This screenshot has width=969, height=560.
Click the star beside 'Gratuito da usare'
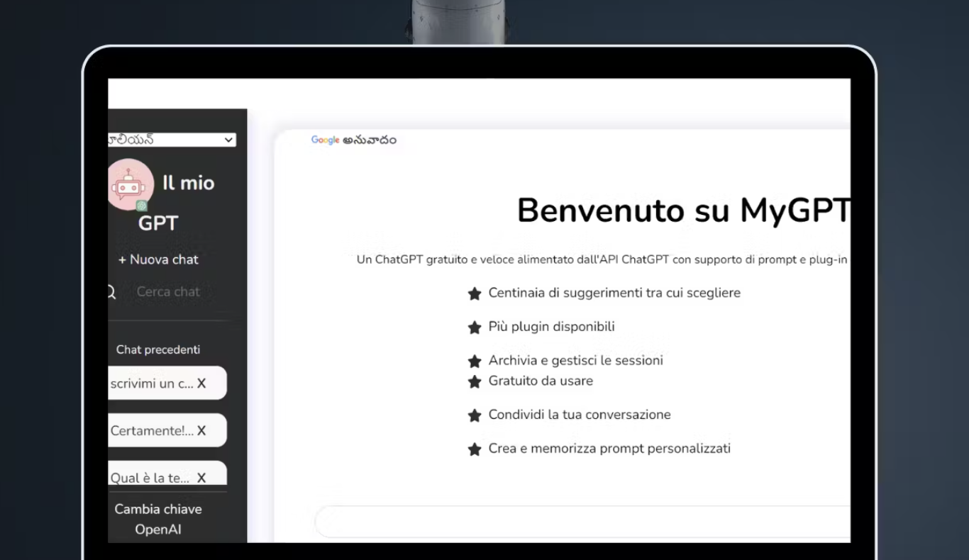click(475, 382)
